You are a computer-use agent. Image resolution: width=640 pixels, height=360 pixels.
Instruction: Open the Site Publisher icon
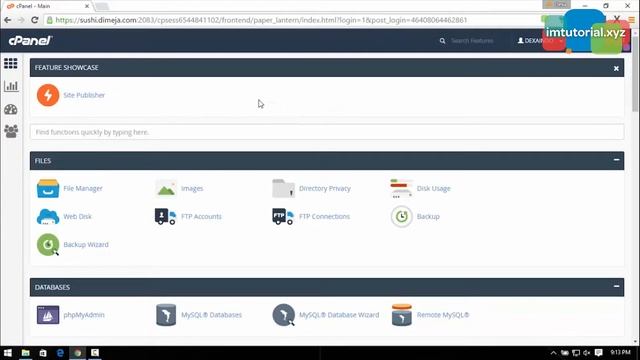click(x=48, y=95)
